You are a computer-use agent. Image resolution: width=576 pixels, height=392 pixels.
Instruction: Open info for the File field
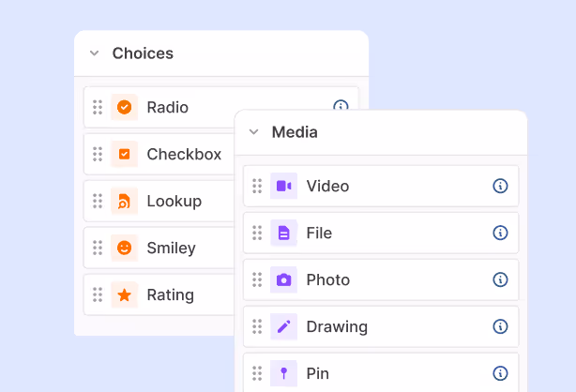point(500,233)
